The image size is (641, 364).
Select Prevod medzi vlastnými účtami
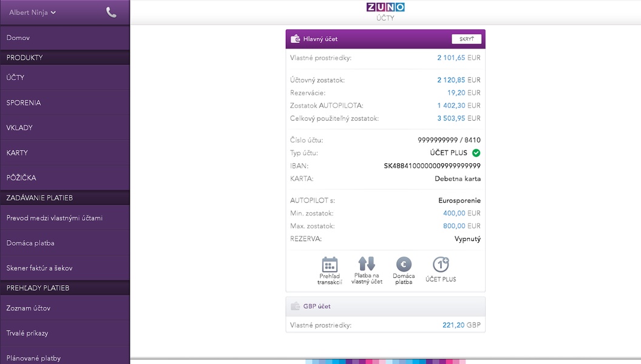click(65, 218)
